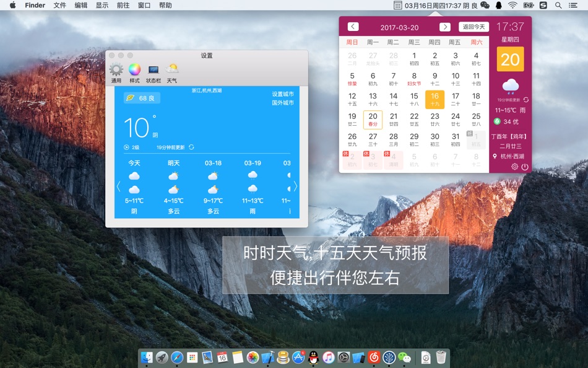Open Notification Center in menu bar
This screenshot has width=588, height=368.
tap(573, 5)
